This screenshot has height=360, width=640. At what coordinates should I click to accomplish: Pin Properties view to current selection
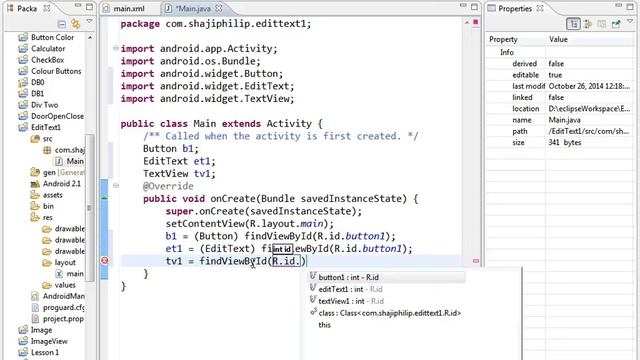coord(616,24)
